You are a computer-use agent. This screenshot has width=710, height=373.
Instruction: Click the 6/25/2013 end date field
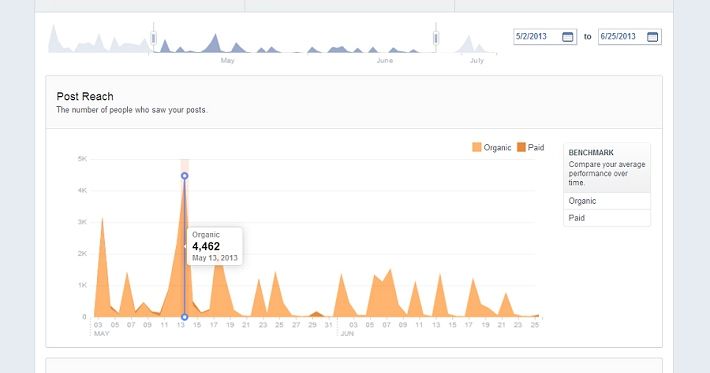630,37
